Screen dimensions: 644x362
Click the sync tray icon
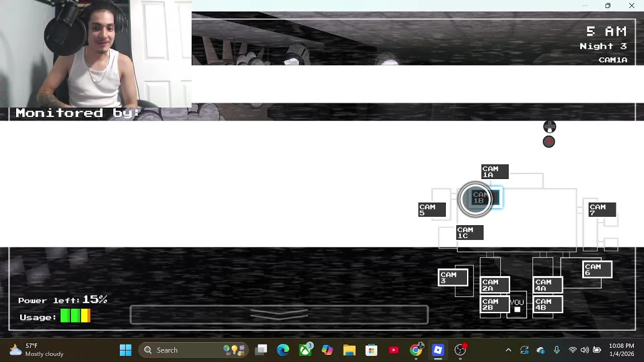[x=524, y=350]
